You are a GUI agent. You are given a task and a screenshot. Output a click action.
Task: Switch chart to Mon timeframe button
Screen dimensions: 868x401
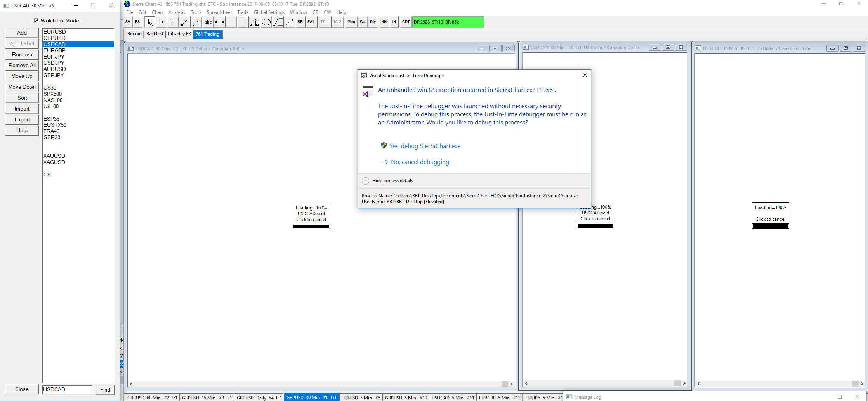[351, 22]
